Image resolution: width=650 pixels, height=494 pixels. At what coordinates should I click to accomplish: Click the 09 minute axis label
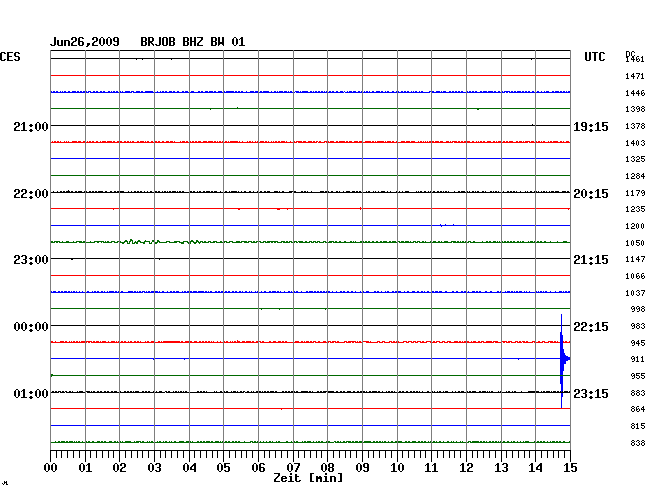click(362, 468)
